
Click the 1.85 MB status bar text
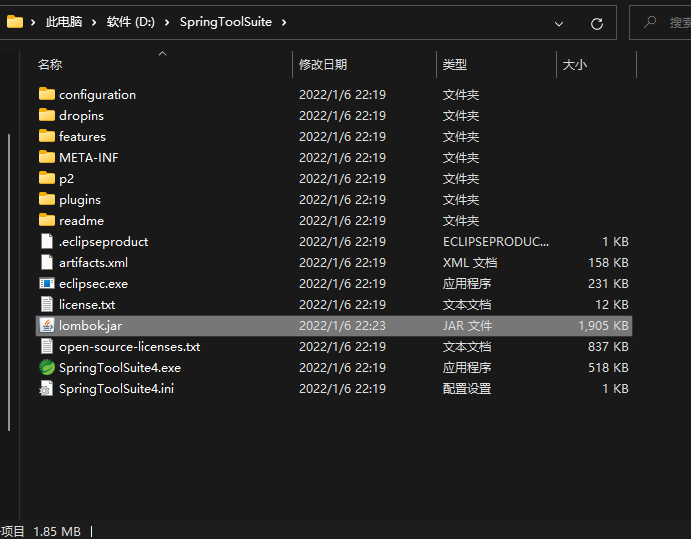point(57,532)
